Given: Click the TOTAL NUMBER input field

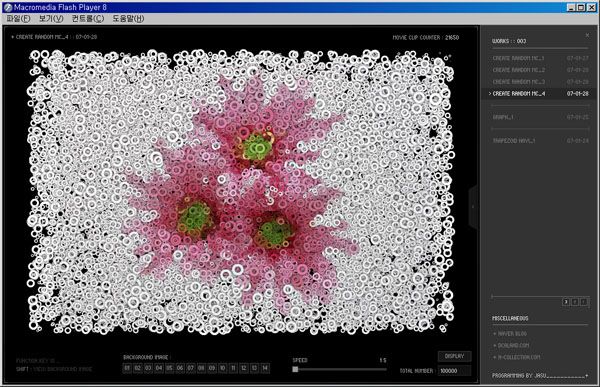Looking at the screenshot, I should (455, 371).
